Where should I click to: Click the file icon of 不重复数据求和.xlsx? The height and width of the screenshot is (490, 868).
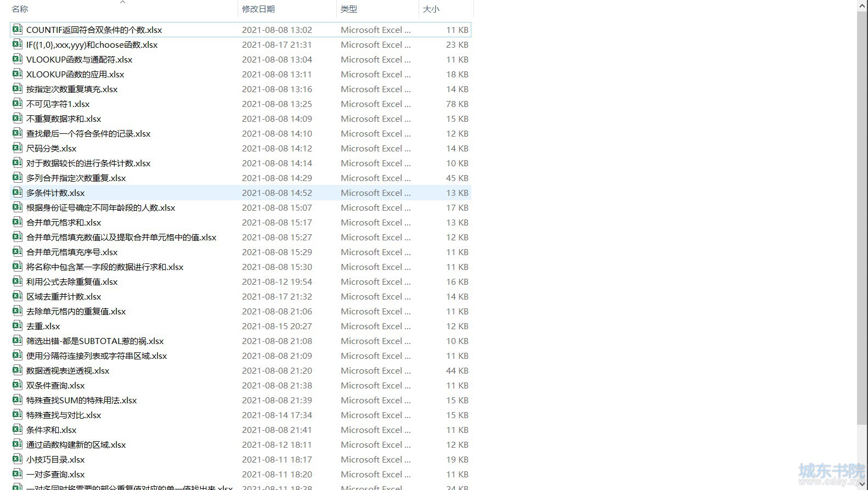point(18,119)
